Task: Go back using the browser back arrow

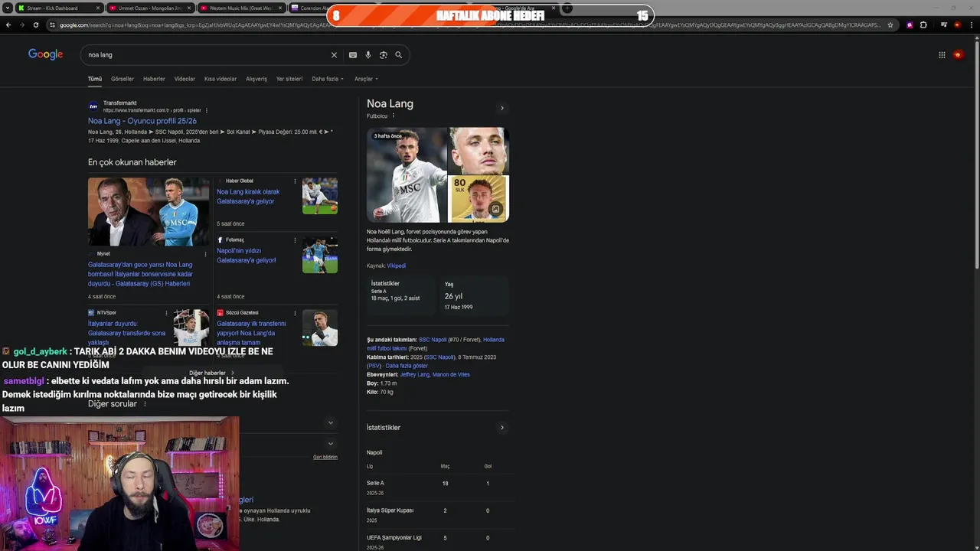Action: pos(8,24)
